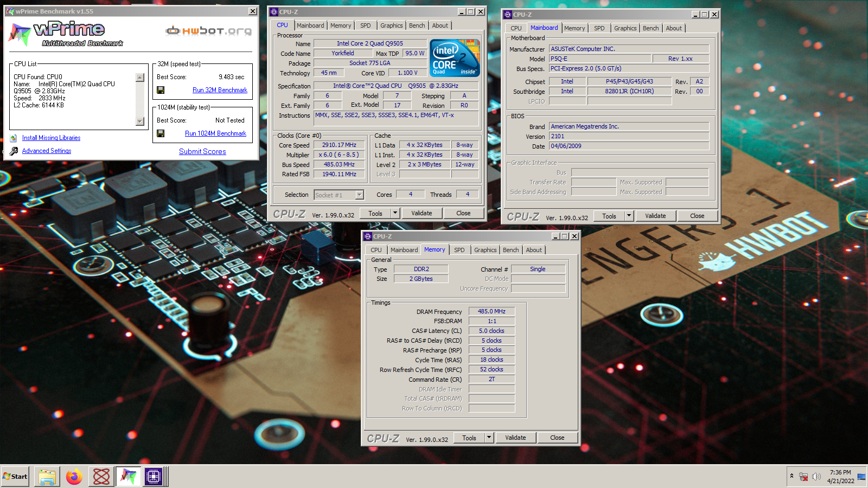Open Memory tab in CPU-Z Mainboard window
This screenshot has width=868, height=488.
point(575,28)
